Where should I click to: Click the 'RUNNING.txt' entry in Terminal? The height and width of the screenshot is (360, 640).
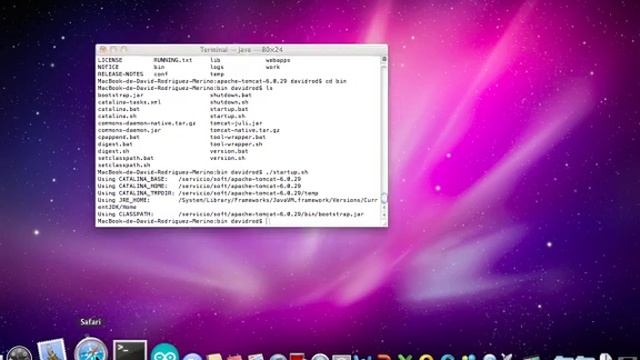point(173,60)
